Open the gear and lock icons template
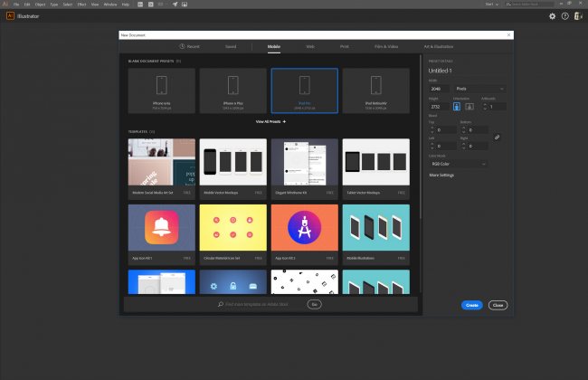 coord(233,281)
